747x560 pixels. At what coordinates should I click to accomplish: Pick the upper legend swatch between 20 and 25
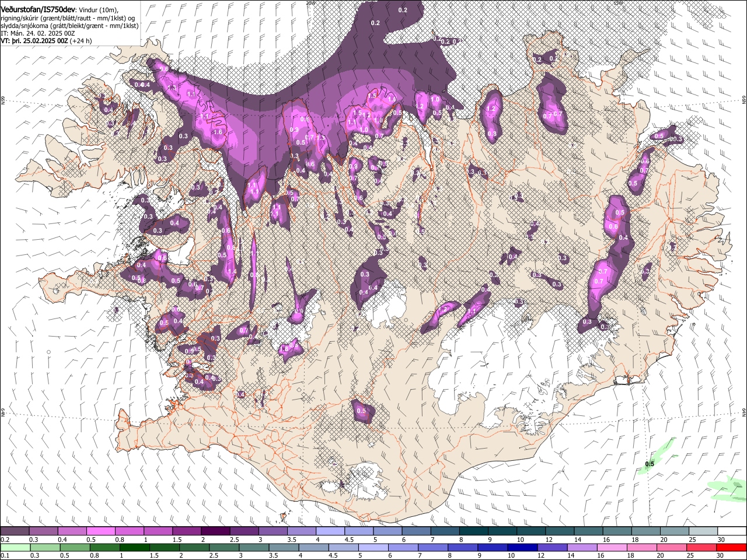(674, 531)
